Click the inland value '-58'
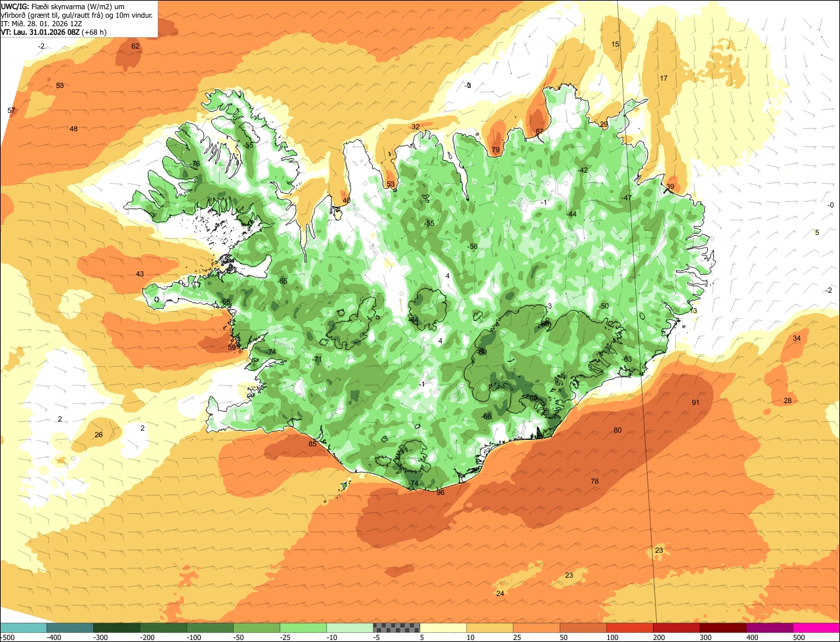Image resolution: width=840 pixels, height=642 pixels. click(x=472, y=246)
